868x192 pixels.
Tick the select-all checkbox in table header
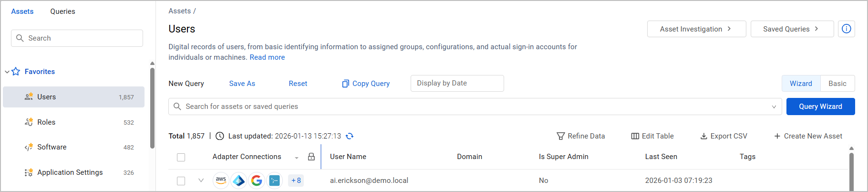(x=181, y=157)
